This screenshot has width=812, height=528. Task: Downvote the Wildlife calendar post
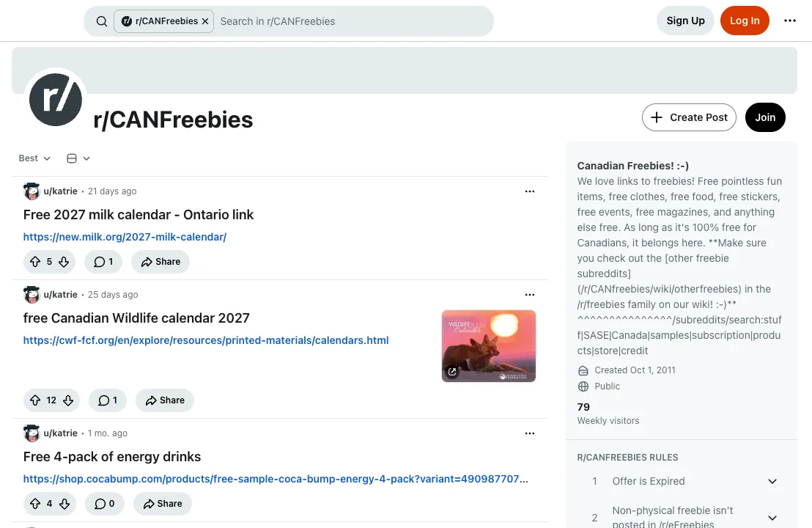coord(68,400)
